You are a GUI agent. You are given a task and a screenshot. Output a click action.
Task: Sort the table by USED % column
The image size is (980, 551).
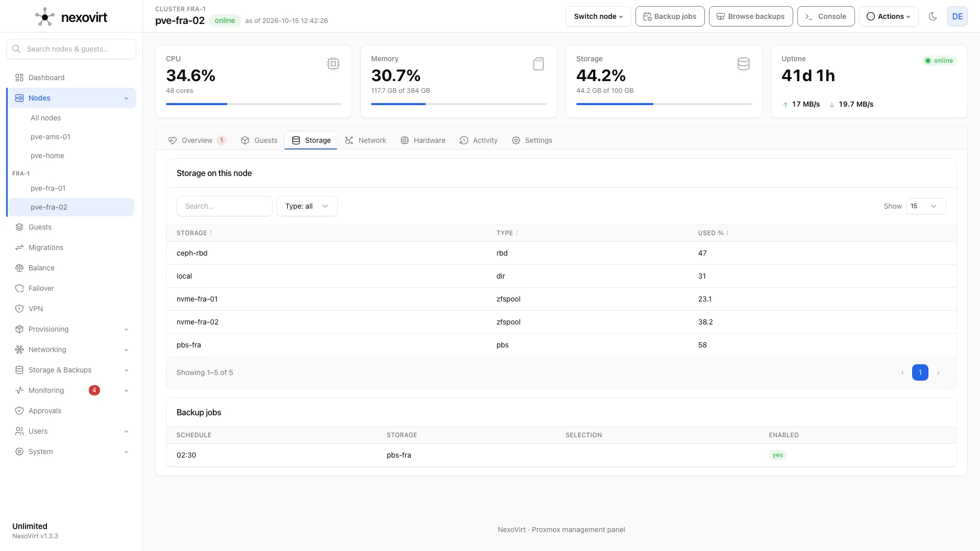[x=714, y=233]
